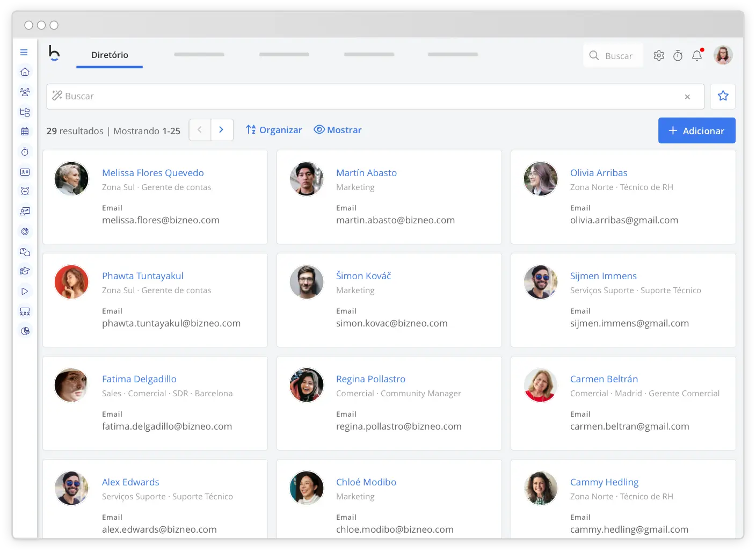Open Fatima Delgadillo's profile

click(139, 379)
